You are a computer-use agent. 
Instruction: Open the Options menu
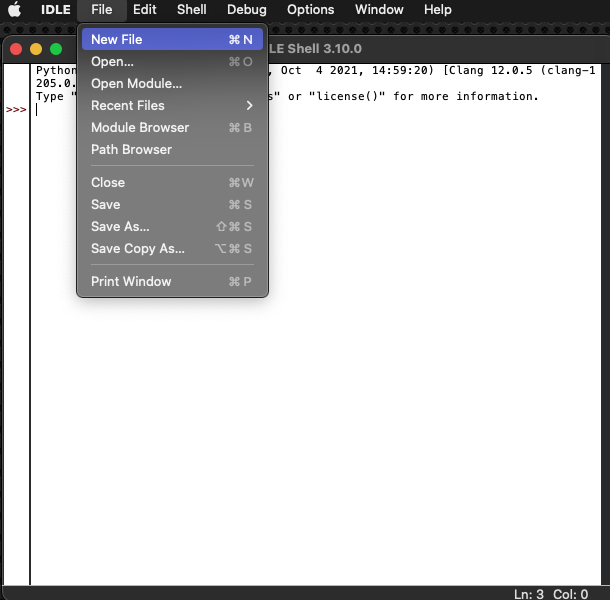[x=310, y=10]
